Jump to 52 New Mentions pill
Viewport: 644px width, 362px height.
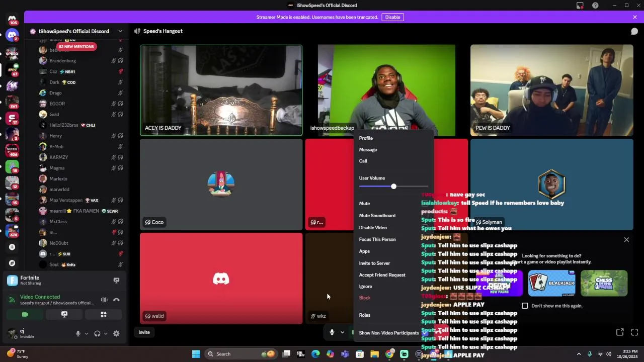76,47
